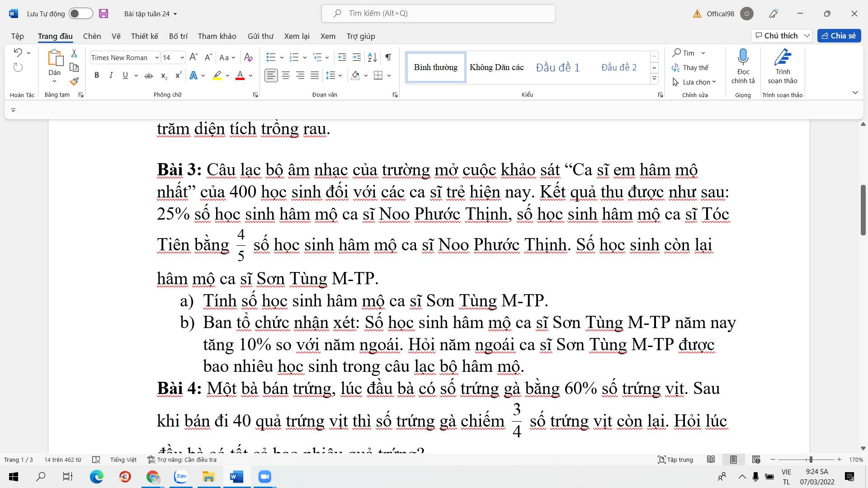Open the Select (Lựa chọn) dropdown

click(694, 82)
